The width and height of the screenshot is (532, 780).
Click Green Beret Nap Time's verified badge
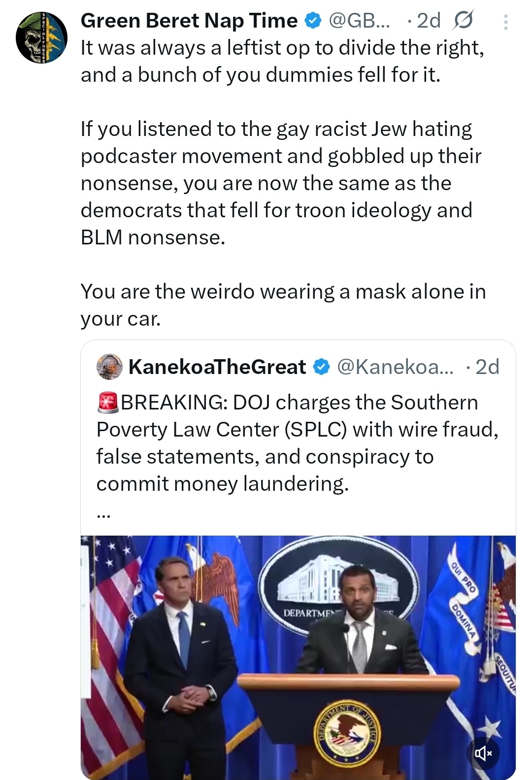point(313,21)
